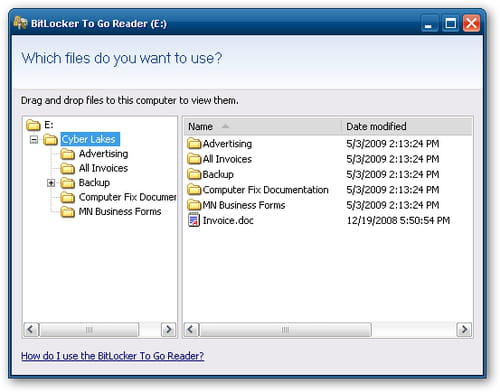Click the Computer Fix Documentation folder icon in list
Screen dimensions: 500x392
(x=194, y=190)
